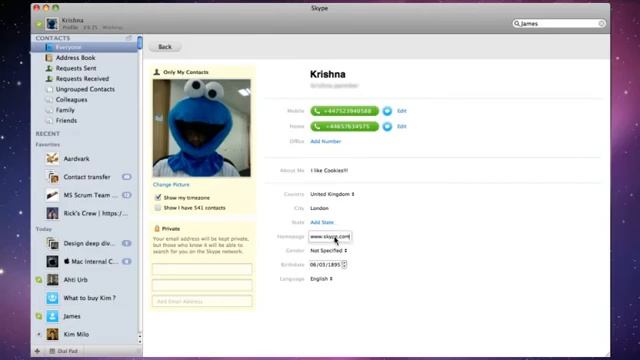Click the City value London

point(319,208)
